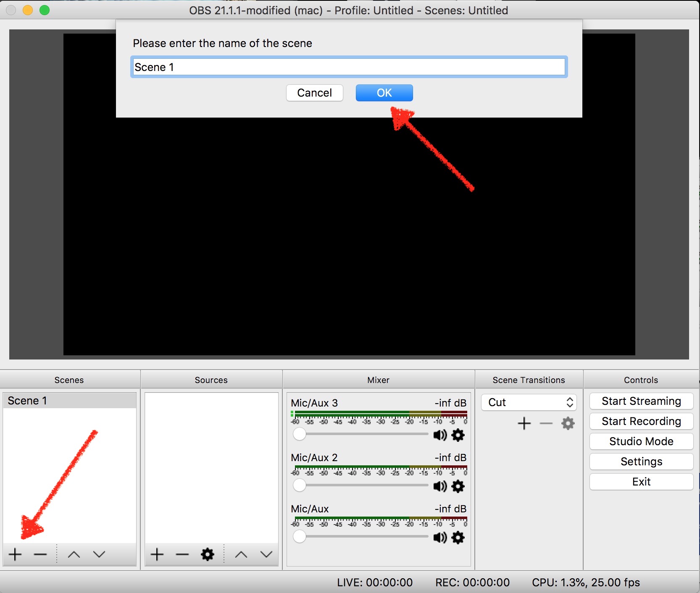Open the Cut transition dropdown
The width and height of the screenshot is (700, 593).
point(529,402)
